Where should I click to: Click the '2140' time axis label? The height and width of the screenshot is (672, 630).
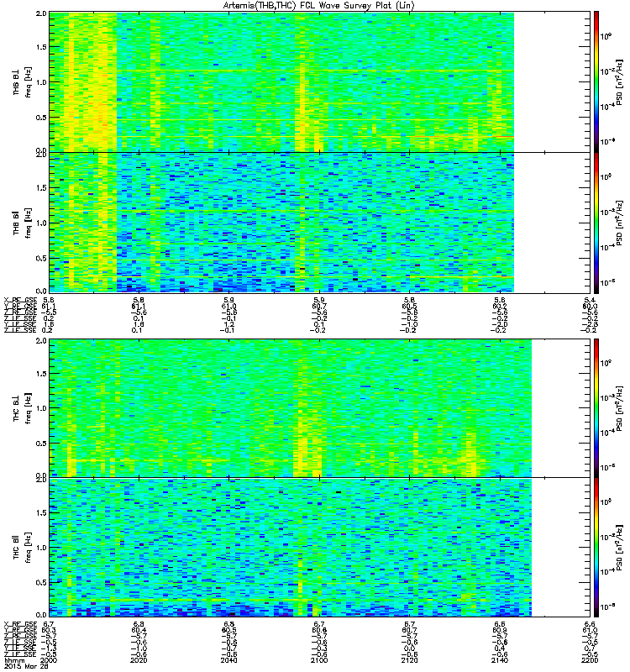(500, 660)
